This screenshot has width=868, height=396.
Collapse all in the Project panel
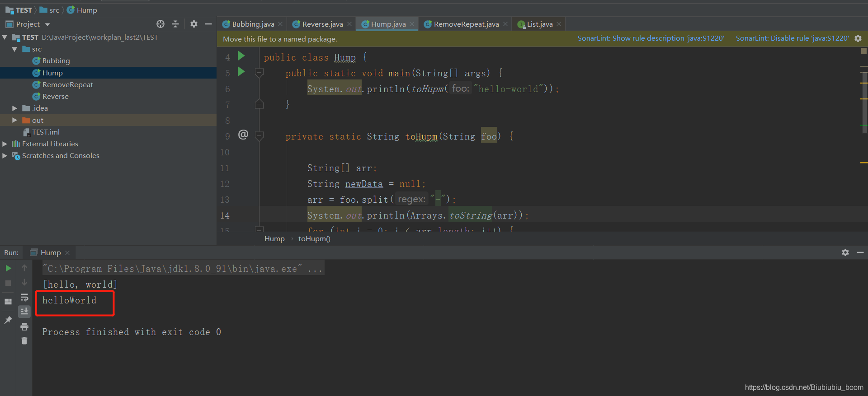(x=176, y=24)
